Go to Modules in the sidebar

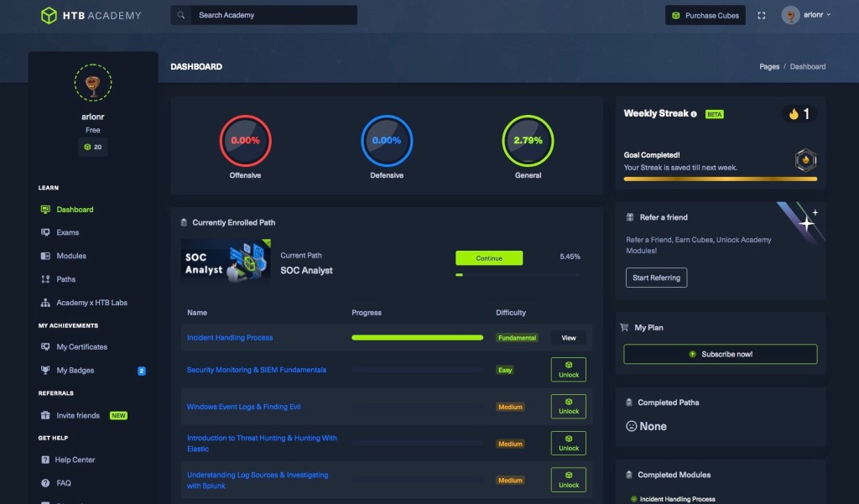71,256
